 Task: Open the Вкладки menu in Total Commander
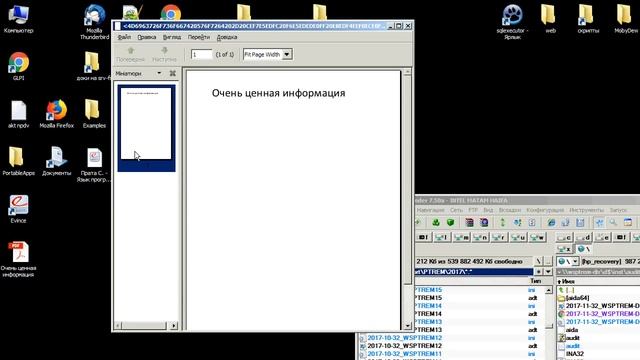click(510, 210)
